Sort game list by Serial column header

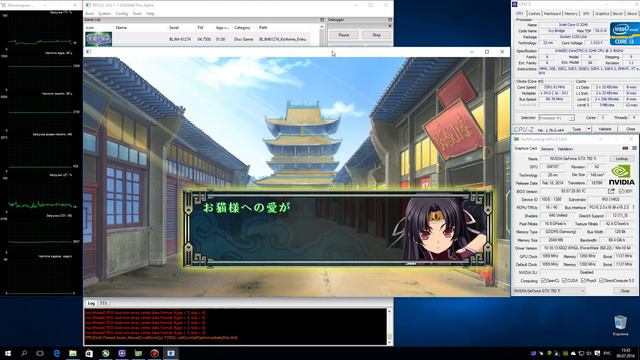[174, 27]
